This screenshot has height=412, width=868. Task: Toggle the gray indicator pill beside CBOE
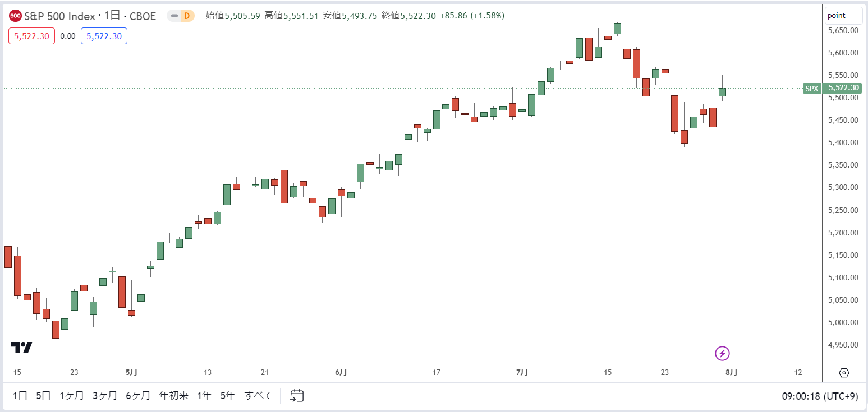click(175, 16)
